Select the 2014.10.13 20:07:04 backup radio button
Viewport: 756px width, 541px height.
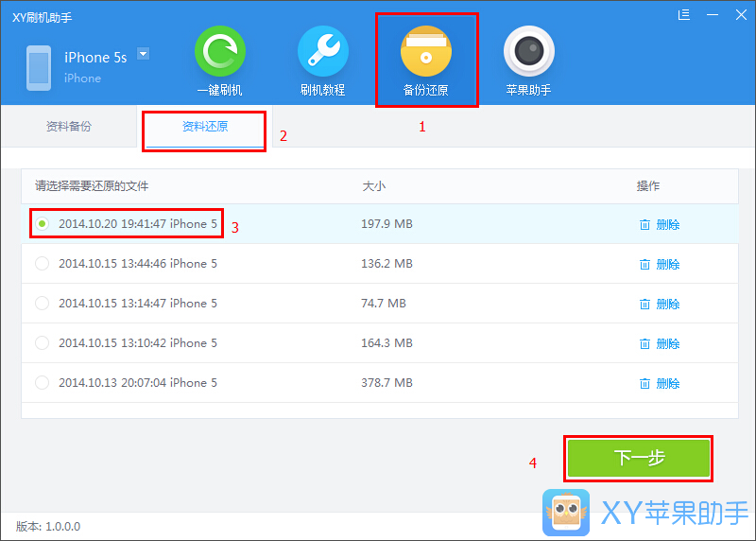(43, 383)
